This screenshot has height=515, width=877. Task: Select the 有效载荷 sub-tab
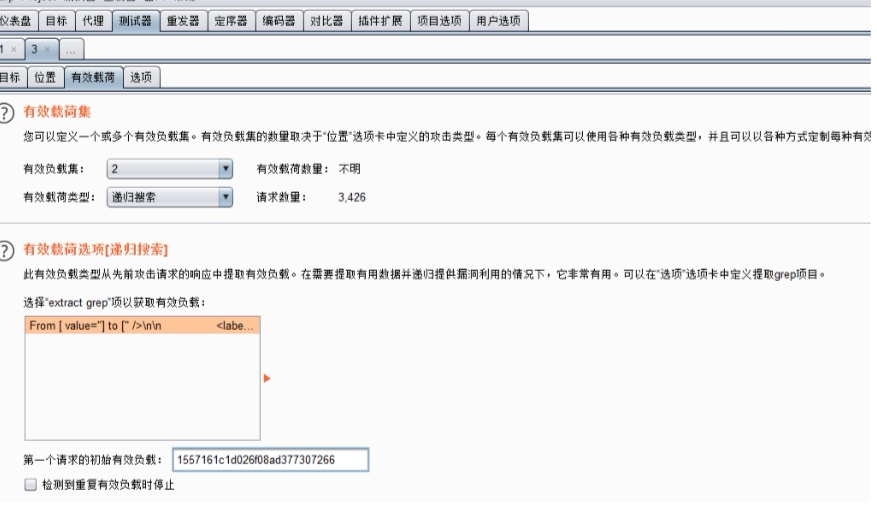coord(93,77)
